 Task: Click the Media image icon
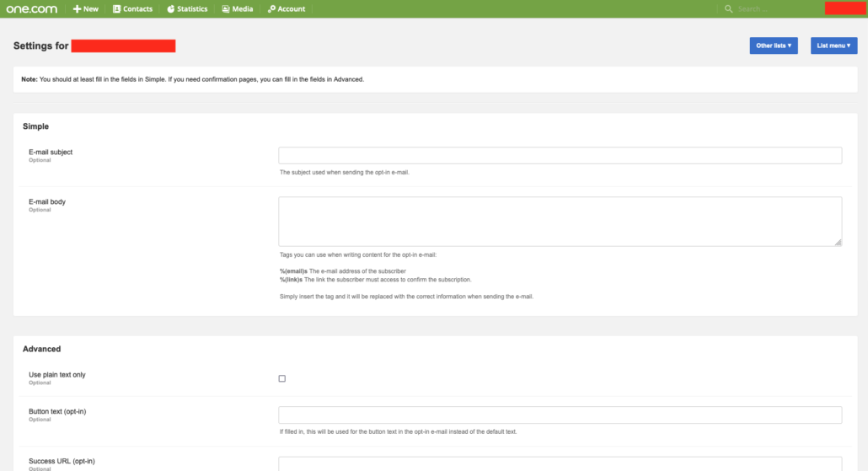(x=225, y=9)
